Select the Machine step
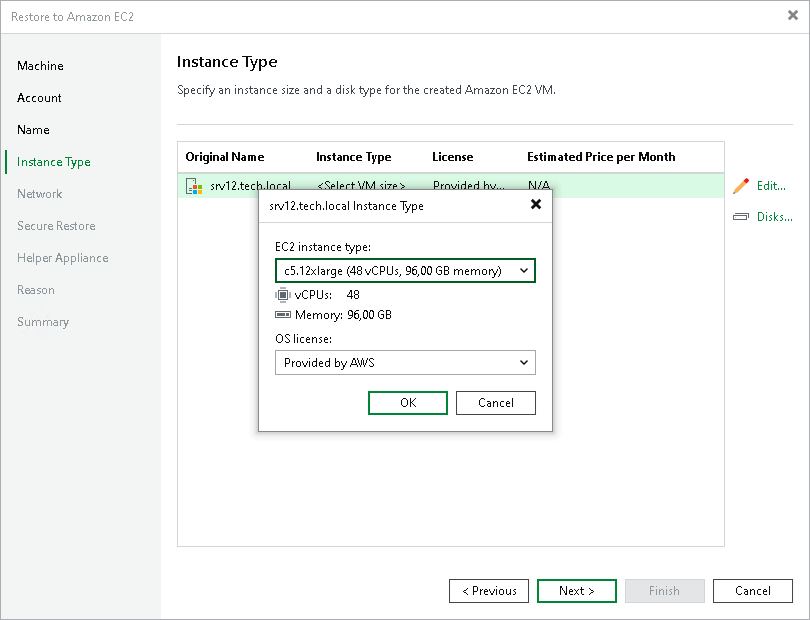This screenshot has width=810, height=620. [40, 66]
